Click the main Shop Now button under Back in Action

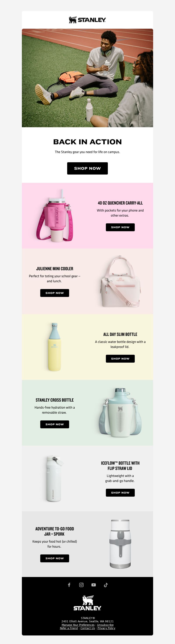click(87, 168)
